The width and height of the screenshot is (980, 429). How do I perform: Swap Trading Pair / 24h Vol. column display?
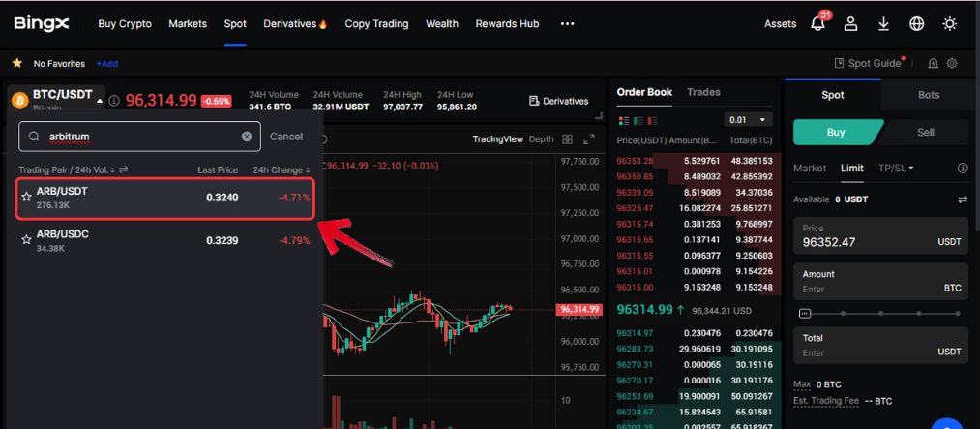(123, 169)
